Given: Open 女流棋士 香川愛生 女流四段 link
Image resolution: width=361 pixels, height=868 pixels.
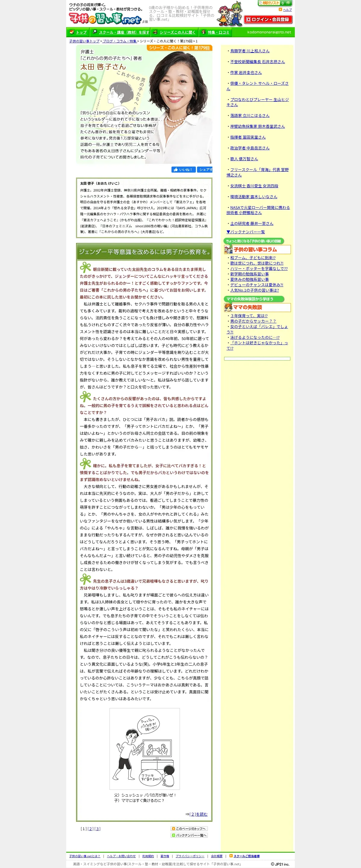Looking at the screenshot, I should (x=254, y=186).
